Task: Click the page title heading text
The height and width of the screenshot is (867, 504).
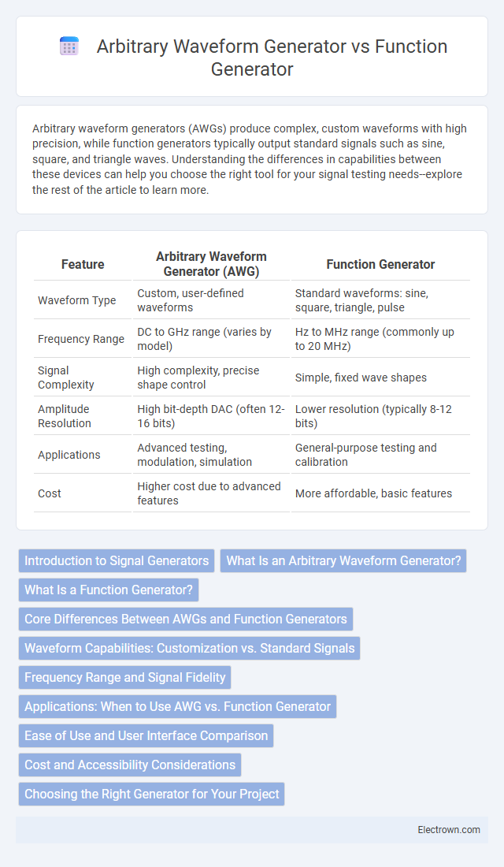Action: [x=272, y=58]
